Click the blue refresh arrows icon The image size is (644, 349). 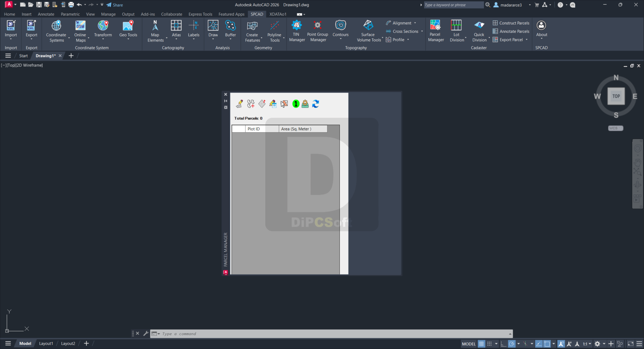tap(316, 104)
